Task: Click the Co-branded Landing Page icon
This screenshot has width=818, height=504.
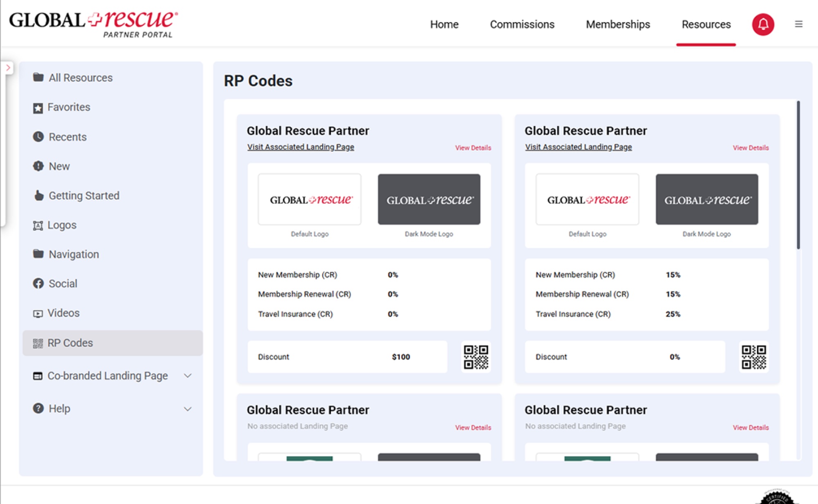Action: coord(38,376)
